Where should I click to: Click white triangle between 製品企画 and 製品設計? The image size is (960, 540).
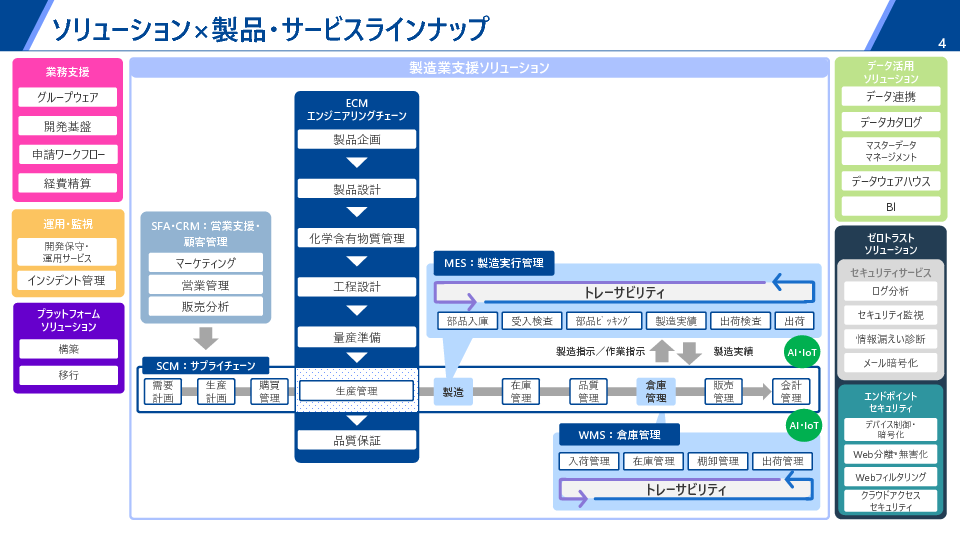[x=357, y=164]
